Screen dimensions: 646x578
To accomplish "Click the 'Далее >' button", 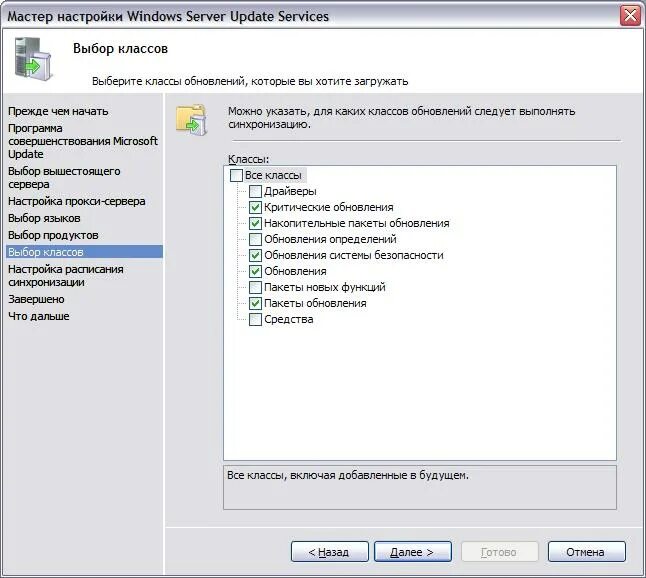I will [412, 552].
